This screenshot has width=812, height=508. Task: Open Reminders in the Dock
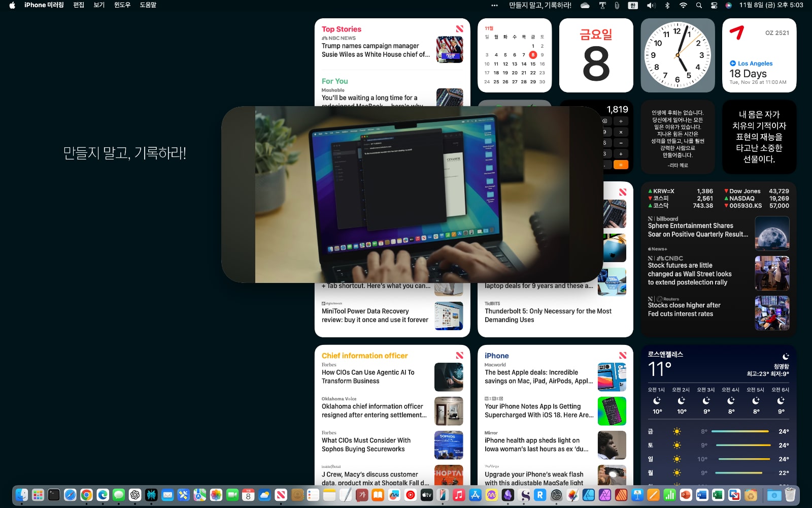pyautogui.click(x=313, y=495)
